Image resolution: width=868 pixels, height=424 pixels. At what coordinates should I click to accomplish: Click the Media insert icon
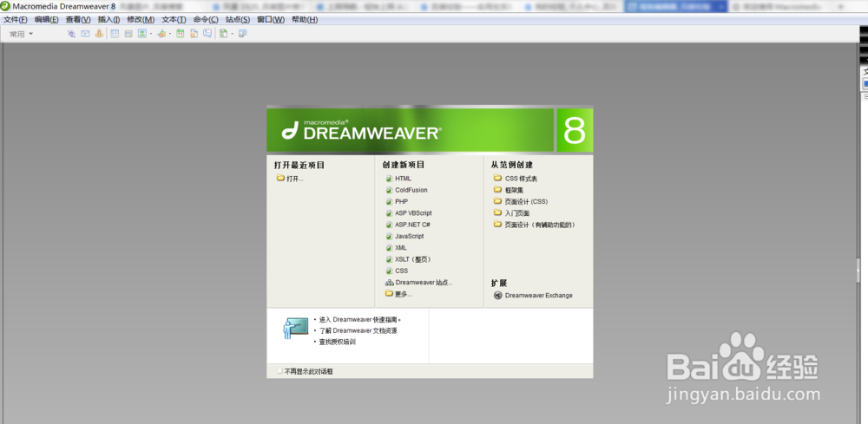(x=161, y=34)
